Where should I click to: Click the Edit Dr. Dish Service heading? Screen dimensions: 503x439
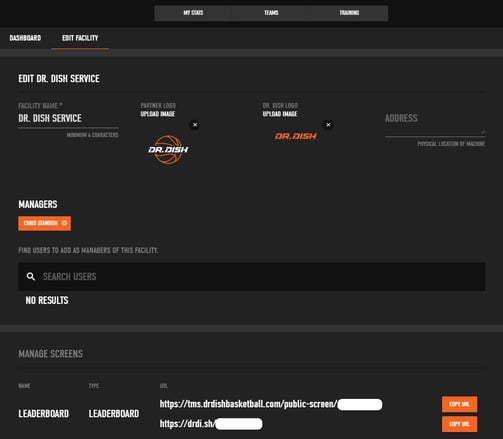[x=59, y=79]
